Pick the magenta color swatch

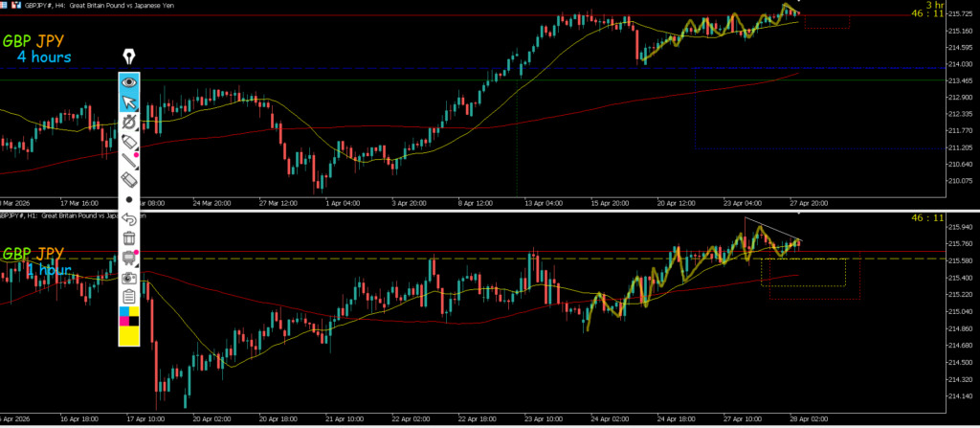tap(123, 322)
